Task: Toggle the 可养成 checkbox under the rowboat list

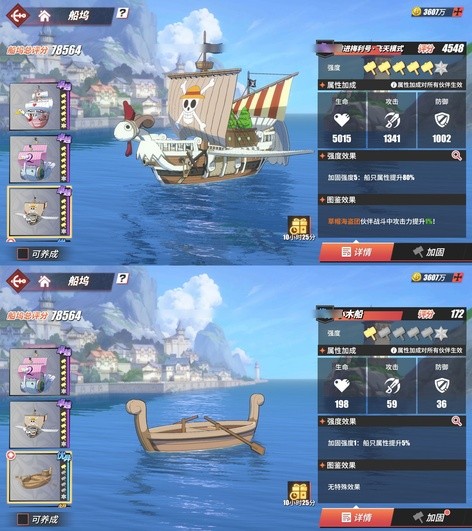Action: coord(23,519)
